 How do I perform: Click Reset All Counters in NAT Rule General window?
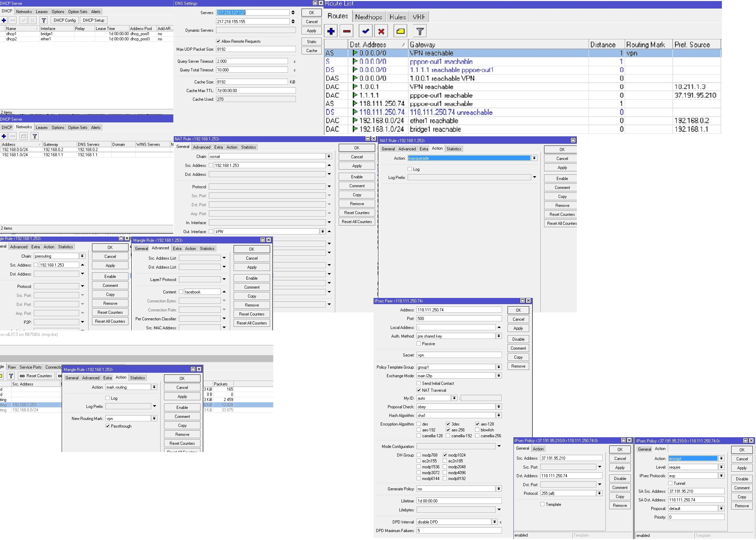(x=357, y=222)
